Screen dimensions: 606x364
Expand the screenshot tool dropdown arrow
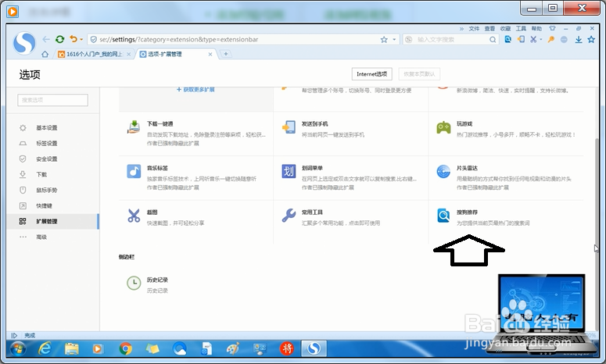(x=540, y=39)
